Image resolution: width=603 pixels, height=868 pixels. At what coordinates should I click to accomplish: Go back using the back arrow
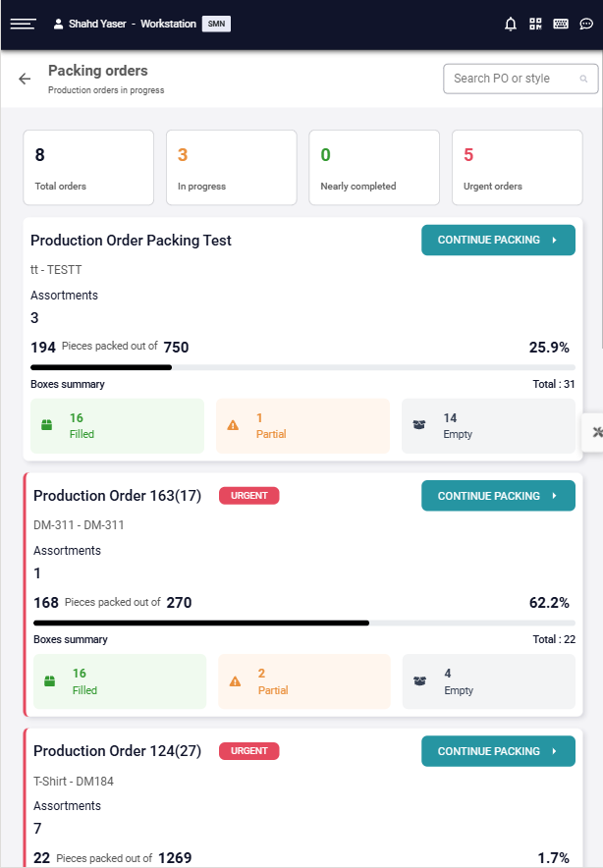click(x=25, y=79)
